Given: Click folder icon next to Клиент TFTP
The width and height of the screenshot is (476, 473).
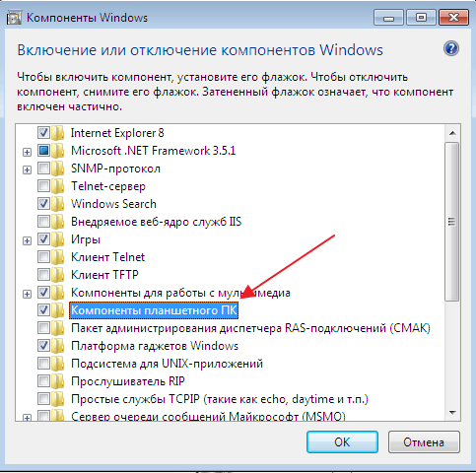Looking at the screenshot, I should click(x=58, y=275).
